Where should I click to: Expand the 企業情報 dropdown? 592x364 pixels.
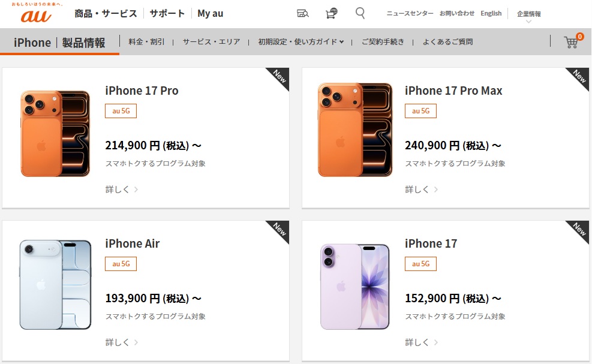pyautogui.click(x=528, y=16)
